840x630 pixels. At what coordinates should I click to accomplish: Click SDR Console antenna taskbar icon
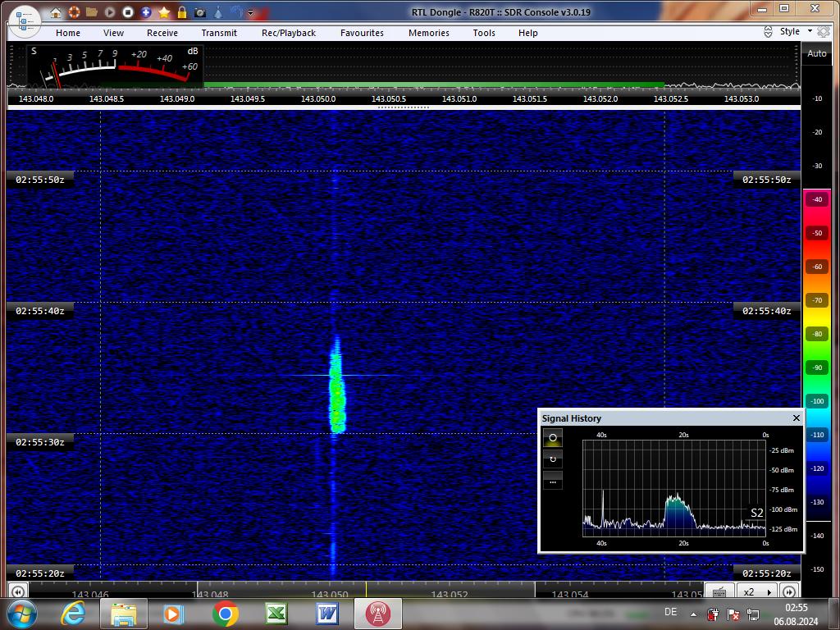tap(378, 614)
